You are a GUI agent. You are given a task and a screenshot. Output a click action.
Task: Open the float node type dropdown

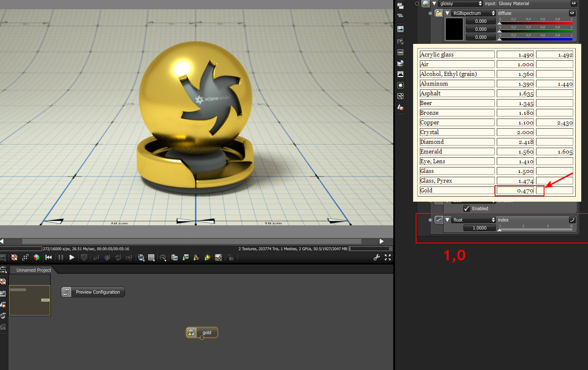[x=473, y=220]
